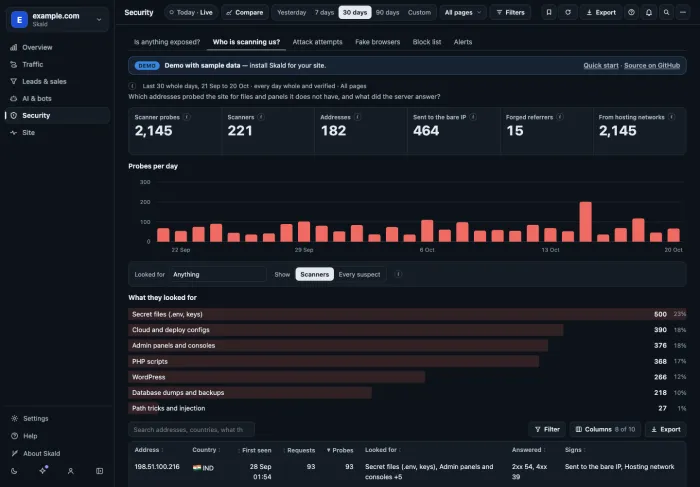Open the Is anything exposed? tab
Image resolution: width=700 pixels, height=487 pixels.
(167, 42)
